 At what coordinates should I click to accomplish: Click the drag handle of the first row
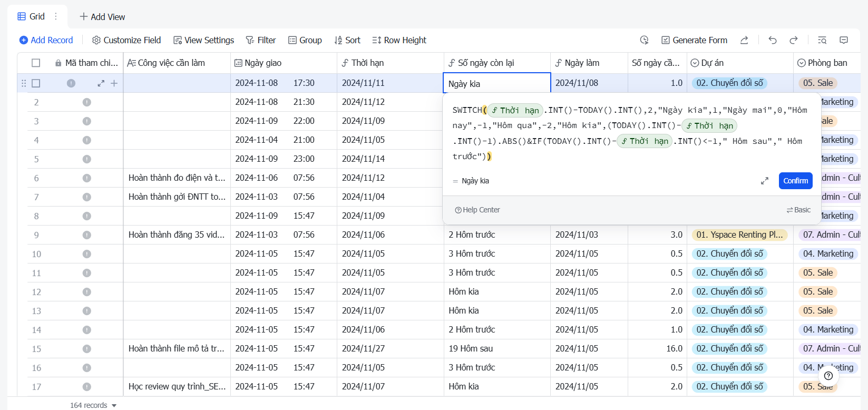[23, 83]
